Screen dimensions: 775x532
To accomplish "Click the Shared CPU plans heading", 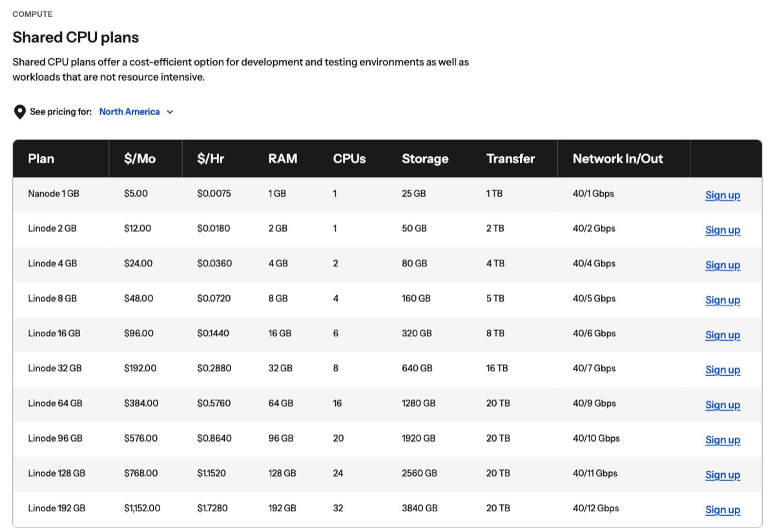I will (x=76, y=37).
